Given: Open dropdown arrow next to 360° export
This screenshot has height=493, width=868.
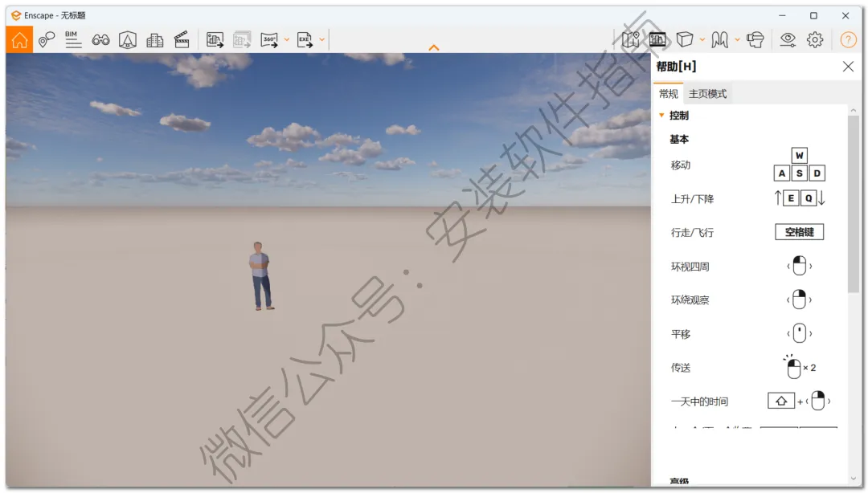Looking at the screenshot, I should tap(287, 40).
